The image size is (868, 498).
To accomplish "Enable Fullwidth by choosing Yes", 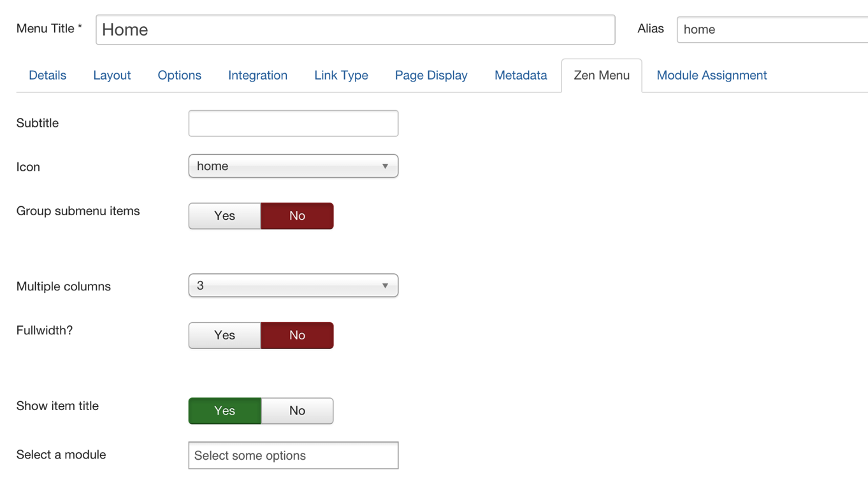I will click(x=225, y=336).
